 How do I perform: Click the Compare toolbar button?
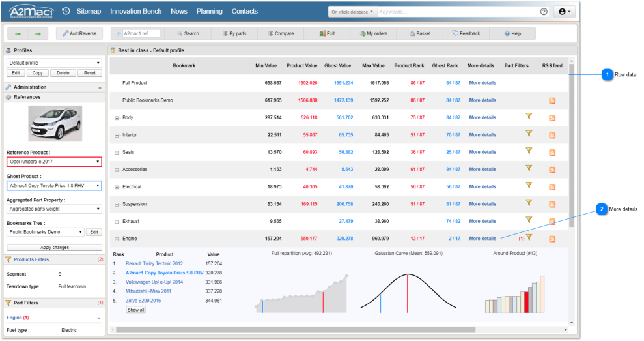[x=281, y=34]
